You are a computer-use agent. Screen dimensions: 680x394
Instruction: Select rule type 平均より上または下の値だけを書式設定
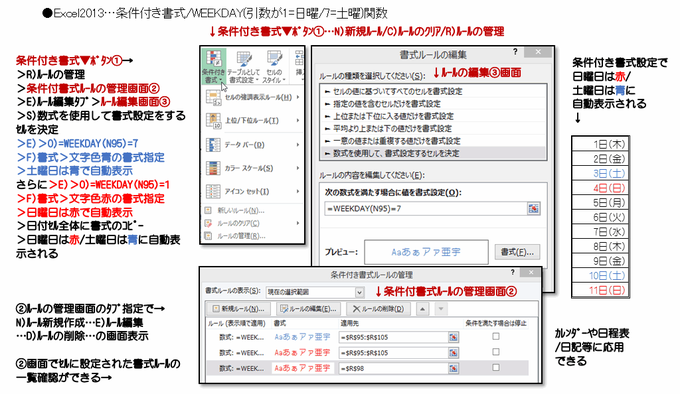pyautogui.click(x=433, y=128)
